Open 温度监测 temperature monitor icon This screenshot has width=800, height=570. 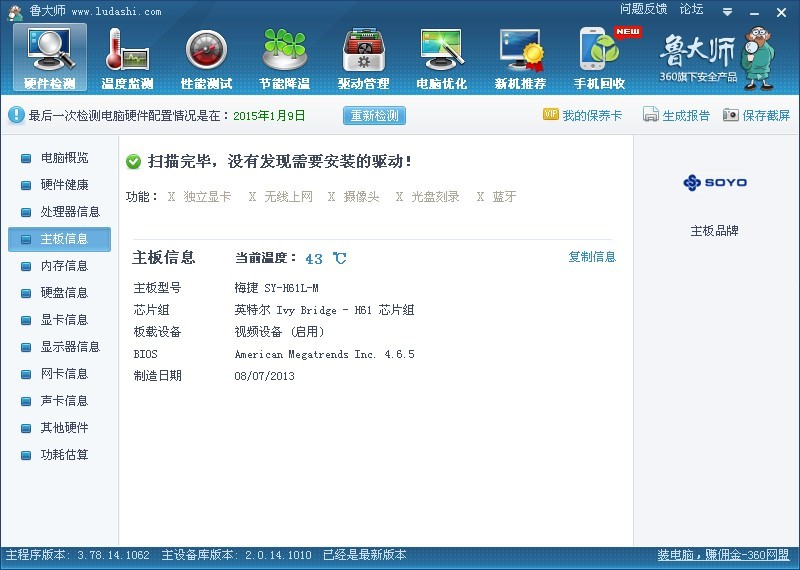[x=128, y=57]
